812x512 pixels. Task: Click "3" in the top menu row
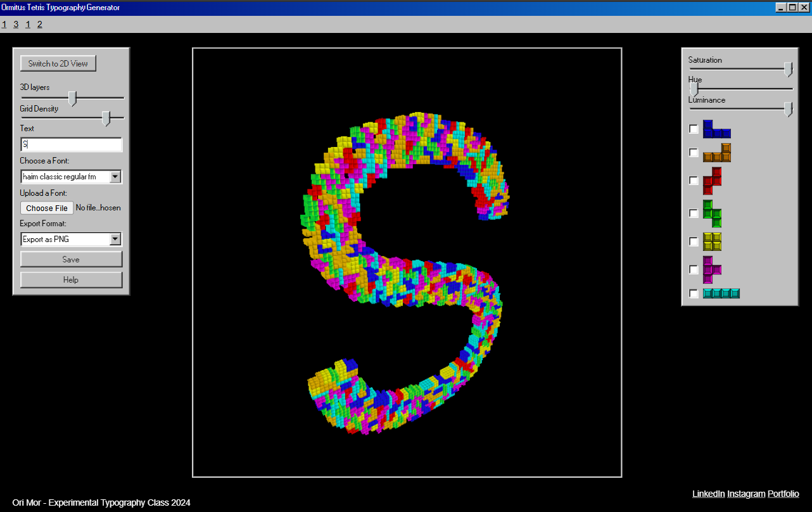(x=16, y=25)
